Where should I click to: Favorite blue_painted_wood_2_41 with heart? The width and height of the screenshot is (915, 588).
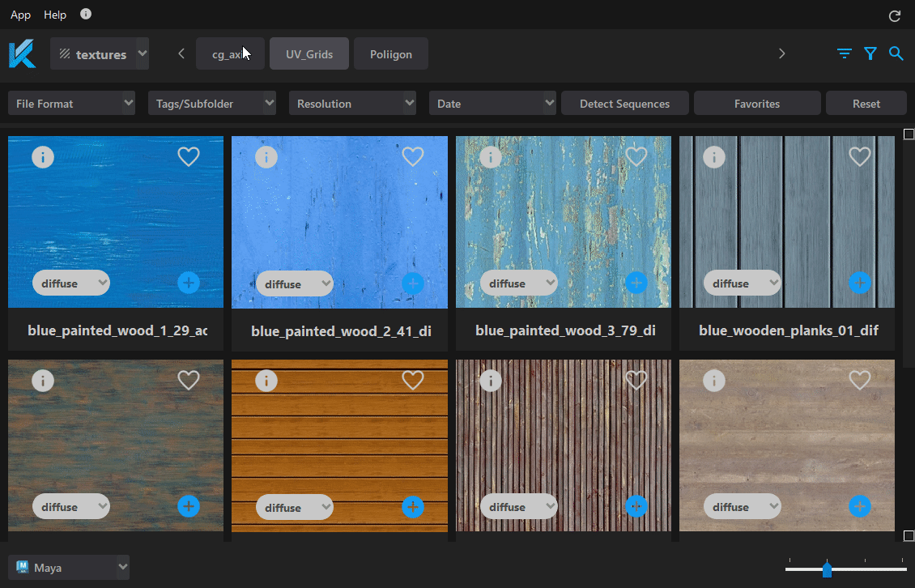coord(413,156)
